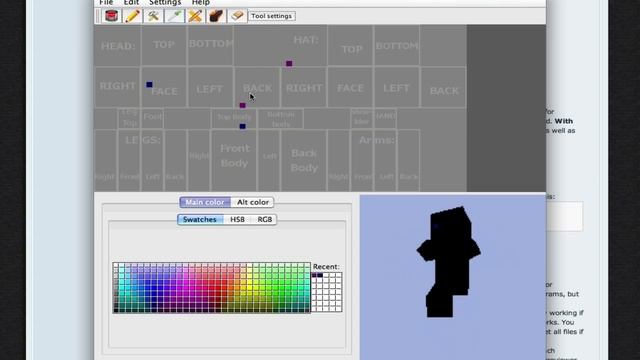The width and height of the screenshot is (640, 360).
Task: Click the Front Body template region
Action: [234, 160]
